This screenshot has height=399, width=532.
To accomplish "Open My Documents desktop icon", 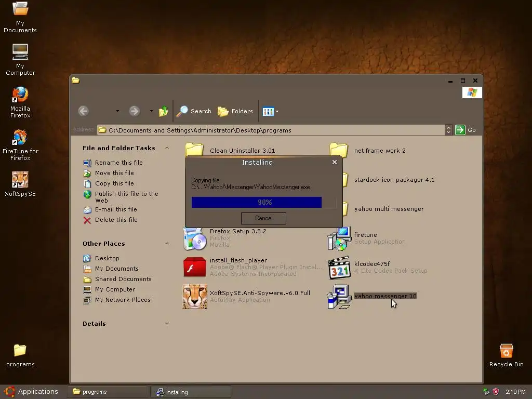I will [x=20, y=17].
